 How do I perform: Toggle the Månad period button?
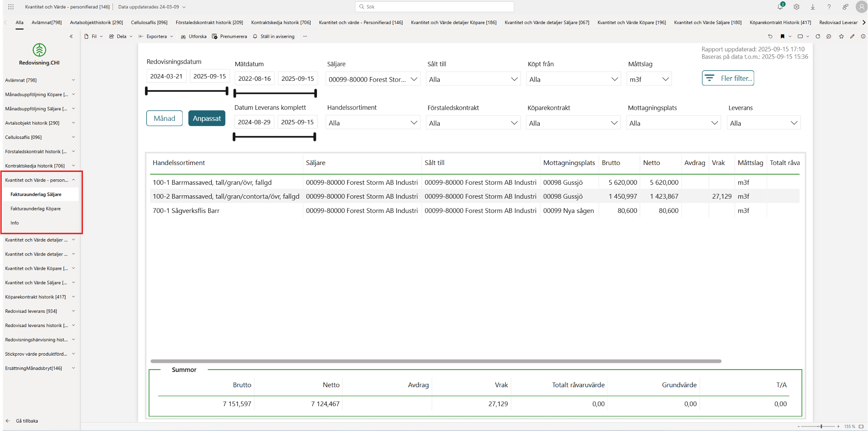click(164, 118)
